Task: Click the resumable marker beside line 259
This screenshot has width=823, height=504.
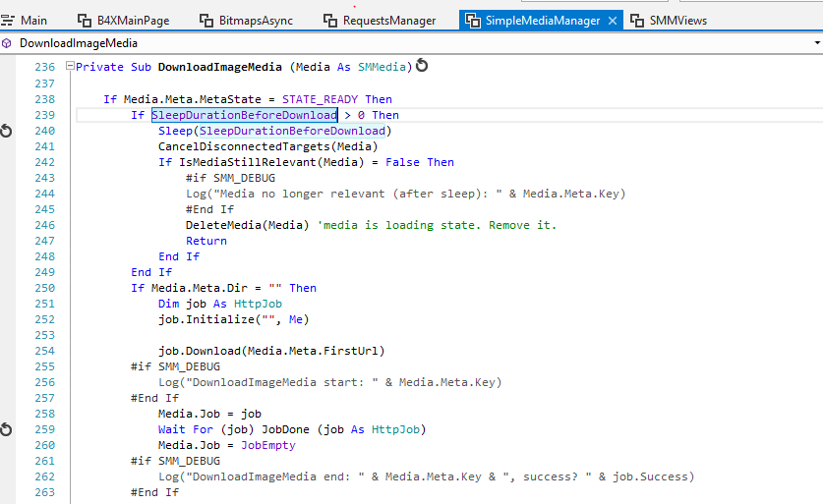Action: point(6,429)
